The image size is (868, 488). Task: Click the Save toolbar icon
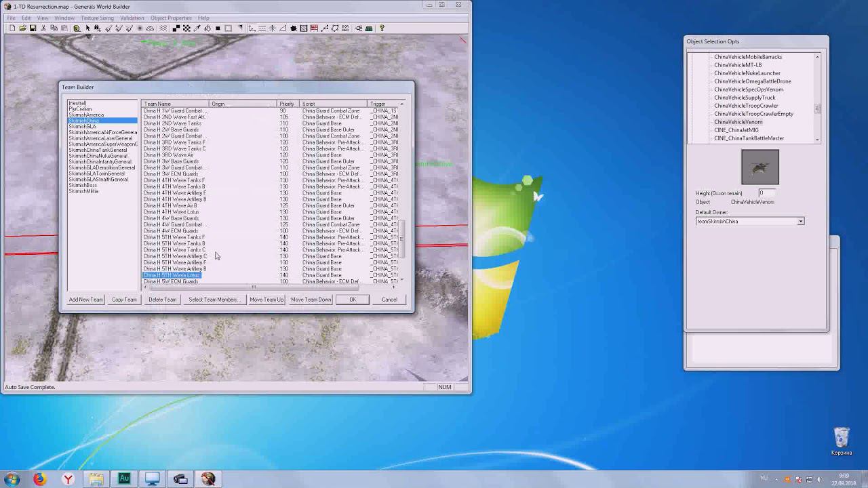(x=33, y=28)
